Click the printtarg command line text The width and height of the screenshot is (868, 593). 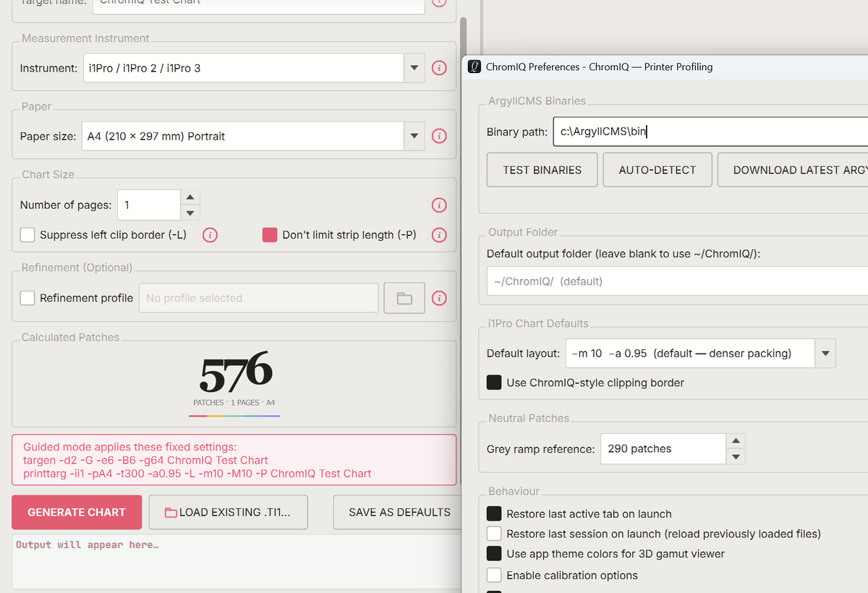click(197, 474)
